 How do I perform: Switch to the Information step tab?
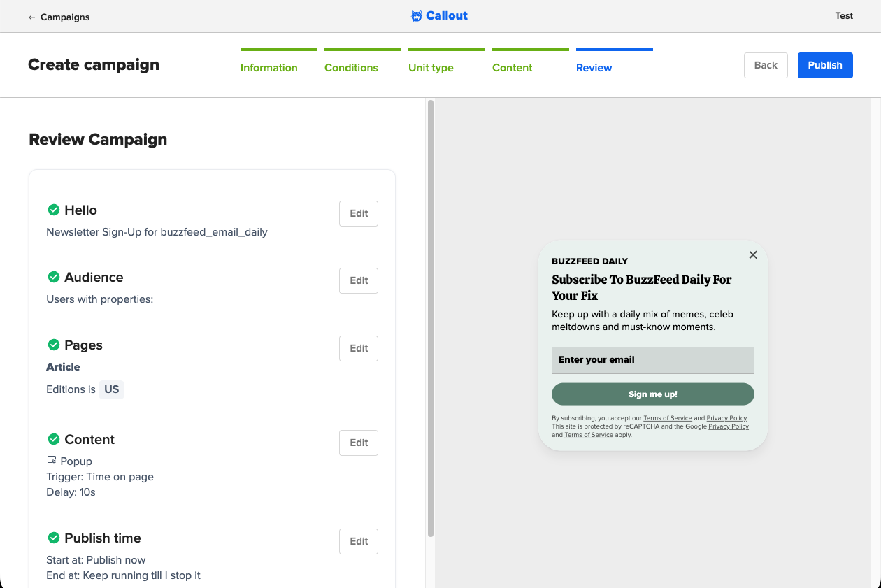pyautogui.click(x=279, y=62)
